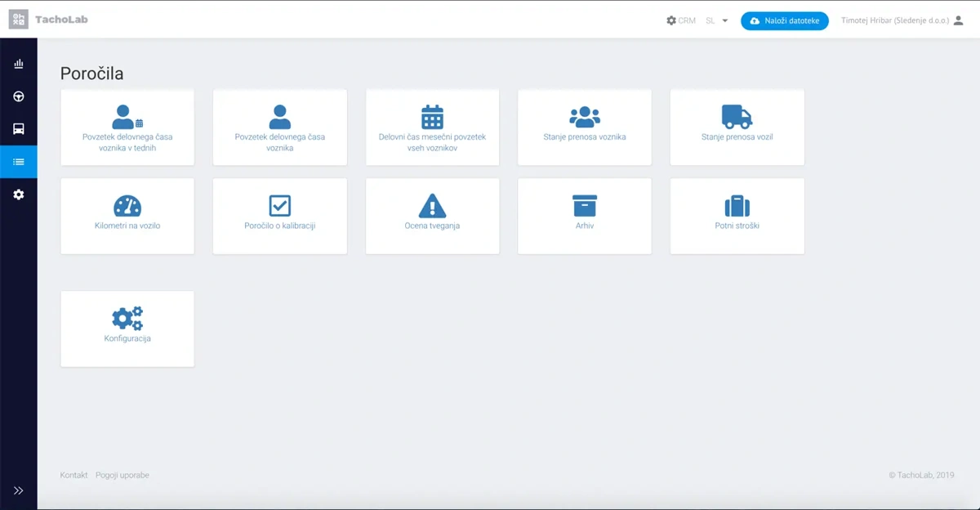Select the reports list sidebar icon
Screen dimensions: 980x510
click(19, 162)
